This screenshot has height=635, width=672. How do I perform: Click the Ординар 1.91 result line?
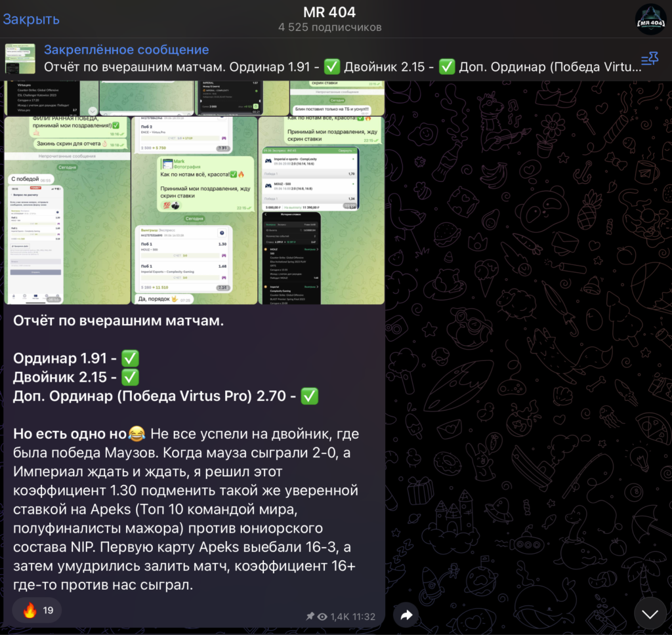click(76, 358)
